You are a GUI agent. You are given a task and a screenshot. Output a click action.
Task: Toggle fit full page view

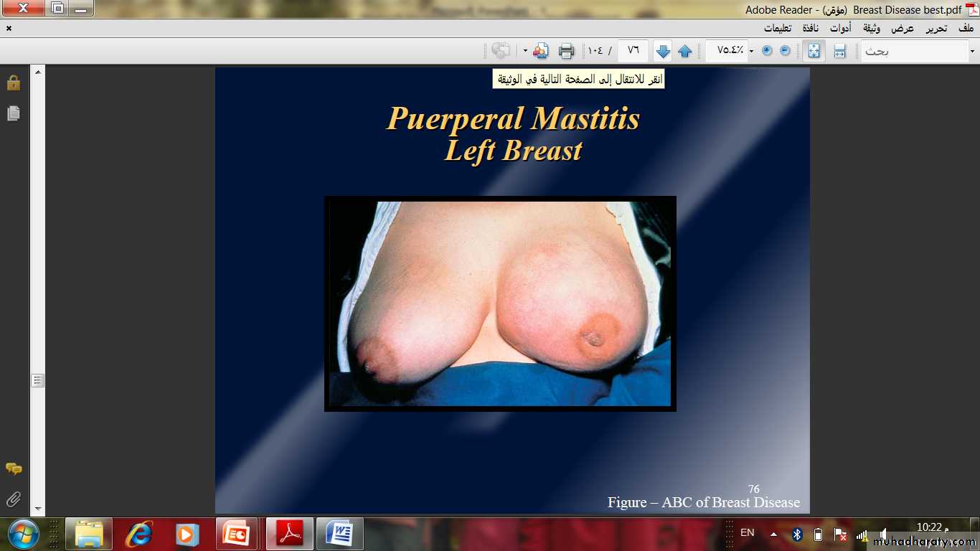(814, 51)
